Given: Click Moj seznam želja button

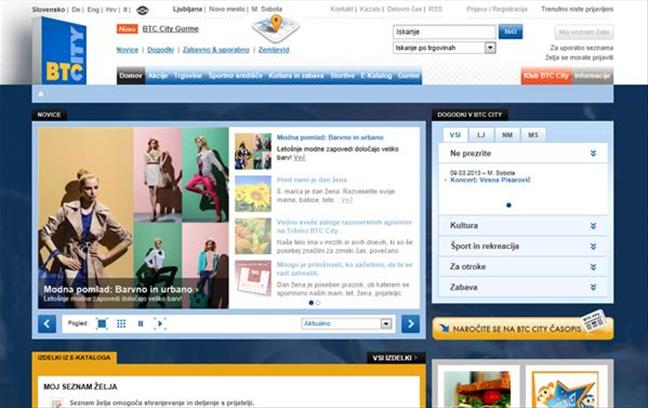Looking at the screenshot, I should coord(584,32).
